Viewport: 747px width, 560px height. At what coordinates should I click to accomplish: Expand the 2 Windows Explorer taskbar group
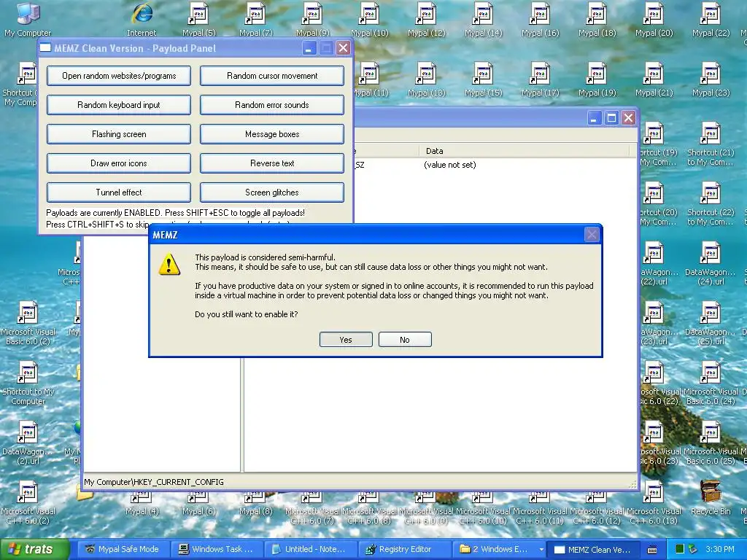click(x=499, y=549)
